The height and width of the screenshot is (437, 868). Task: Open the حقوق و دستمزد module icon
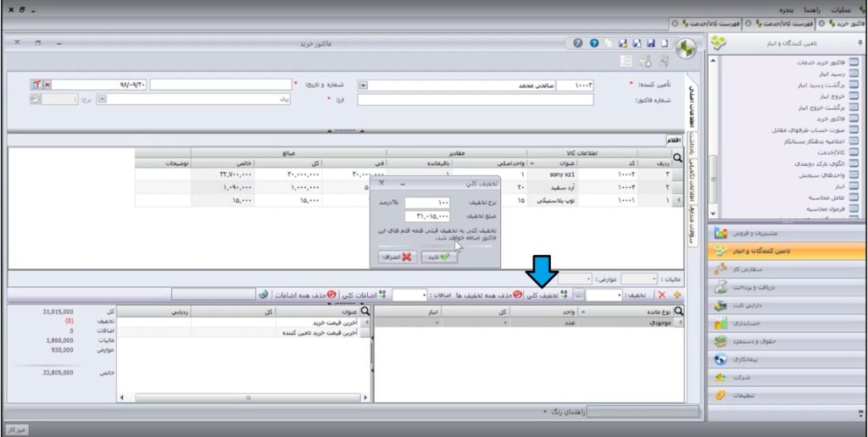pos(721,342)
